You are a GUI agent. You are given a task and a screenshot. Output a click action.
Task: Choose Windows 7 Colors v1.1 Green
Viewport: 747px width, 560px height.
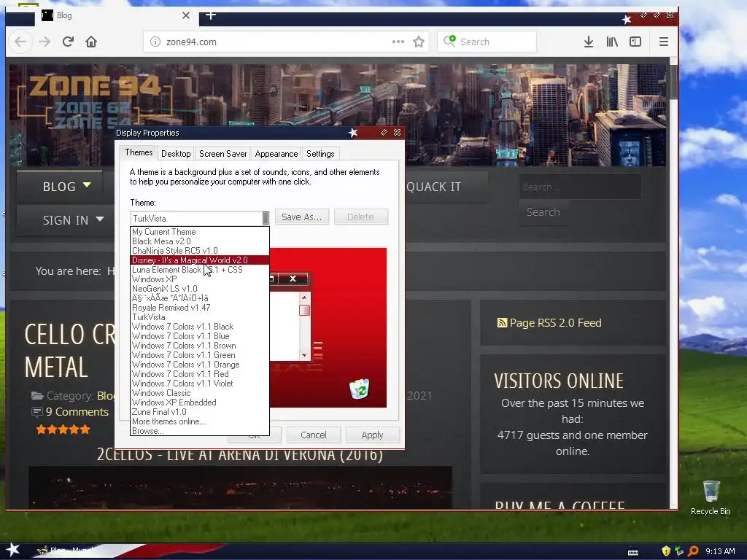point(200,355)
